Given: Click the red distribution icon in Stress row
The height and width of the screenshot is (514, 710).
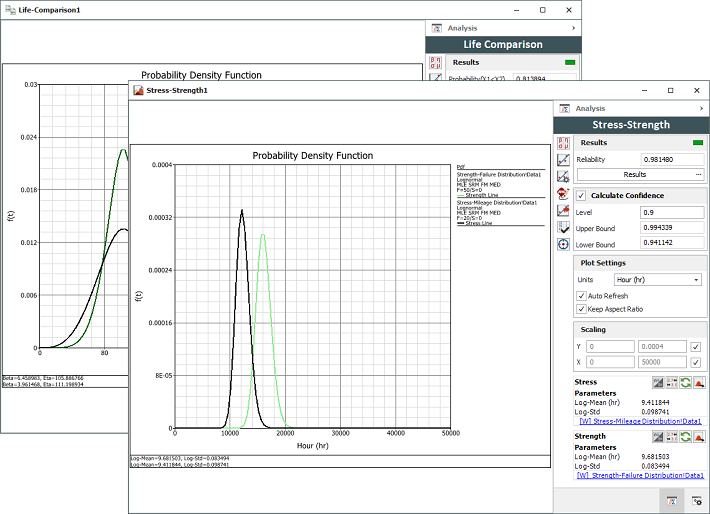Looking at the screenshot, I should coord(699,382).
